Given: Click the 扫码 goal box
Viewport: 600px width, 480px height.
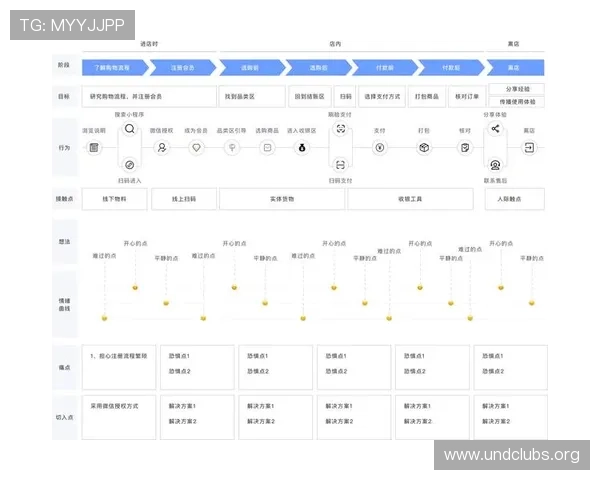Looking at the screenshot, I should tap(346, 96).
